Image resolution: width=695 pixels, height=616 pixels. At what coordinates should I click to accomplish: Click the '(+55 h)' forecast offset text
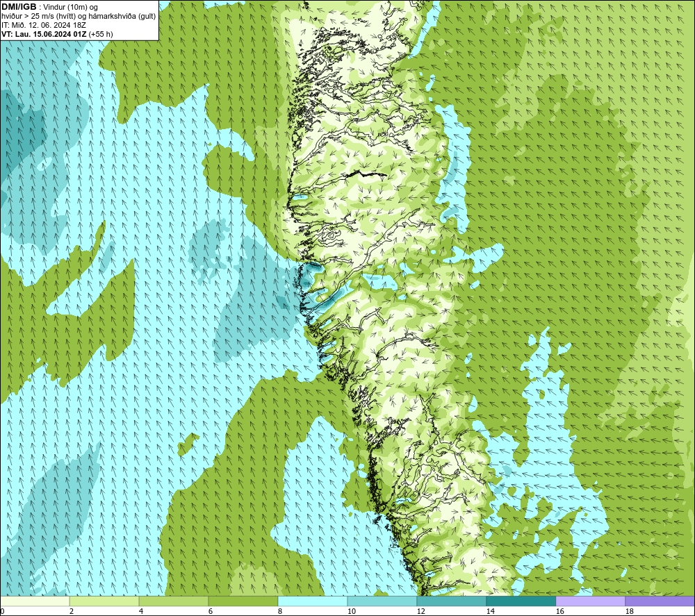coord(101,34)
